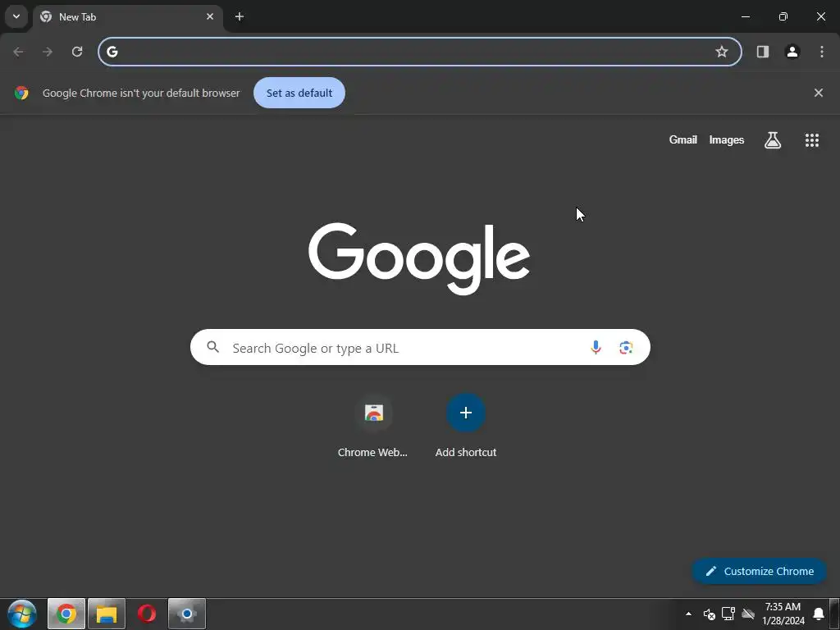
Task: Open Chrome's three-dot menu
Action: 821,52
